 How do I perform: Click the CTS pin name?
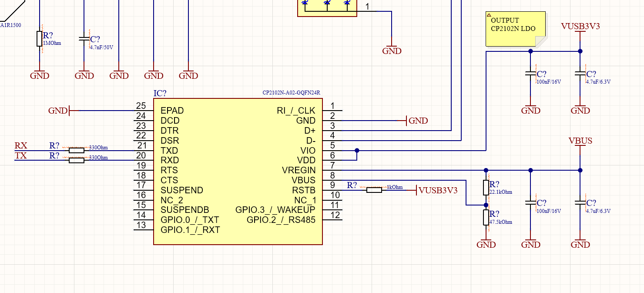pyautogui.click(x=169, y=180)
